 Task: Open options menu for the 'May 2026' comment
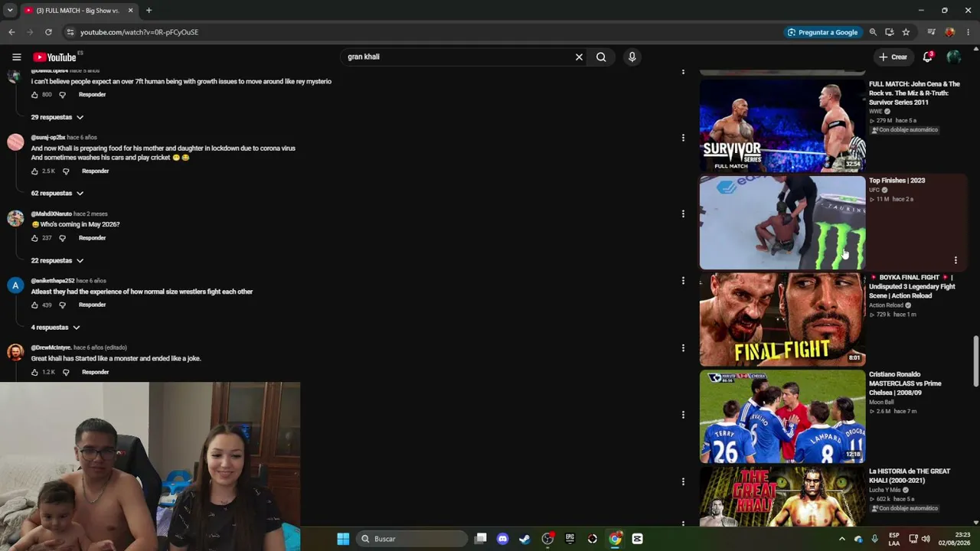(683, 214)
